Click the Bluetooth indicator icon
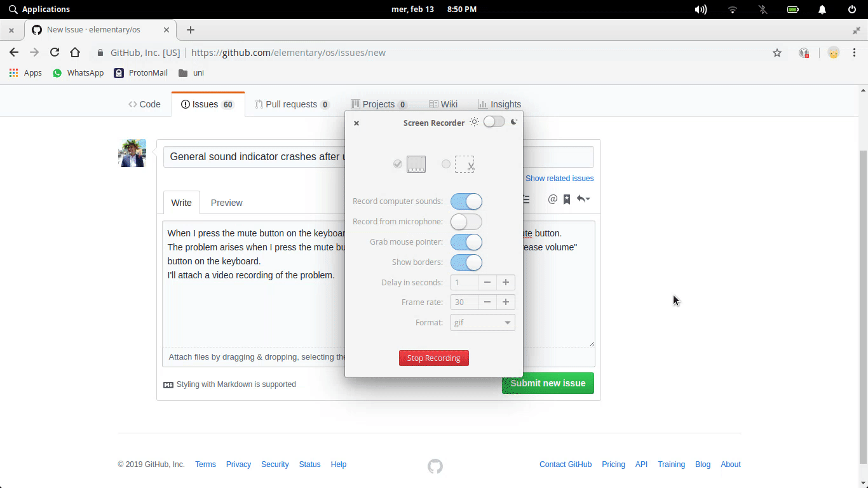Screen dimensions: 868x488 click(763, 10)
